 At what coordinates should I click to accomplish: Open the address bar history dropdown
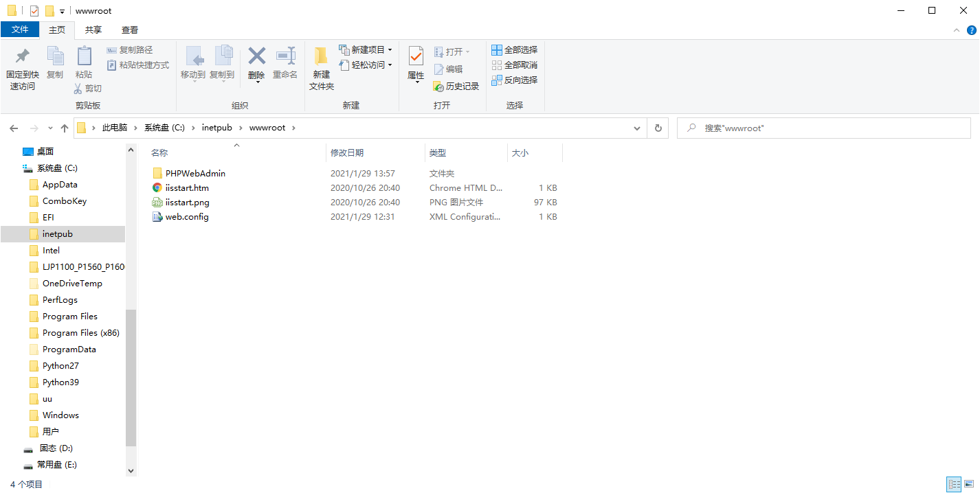click(637, 128)
